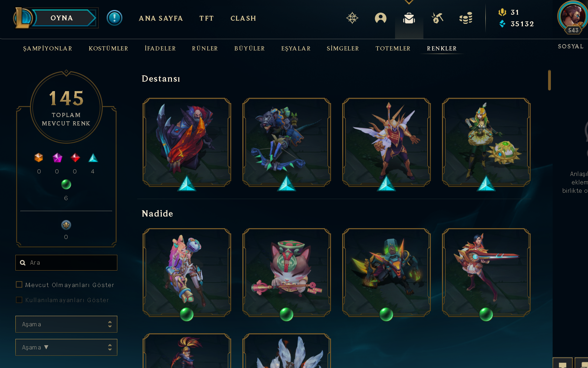Toggle Kullanılamayanları Göster checkbox
588x368 pixels.
click(x=19, y=300)
